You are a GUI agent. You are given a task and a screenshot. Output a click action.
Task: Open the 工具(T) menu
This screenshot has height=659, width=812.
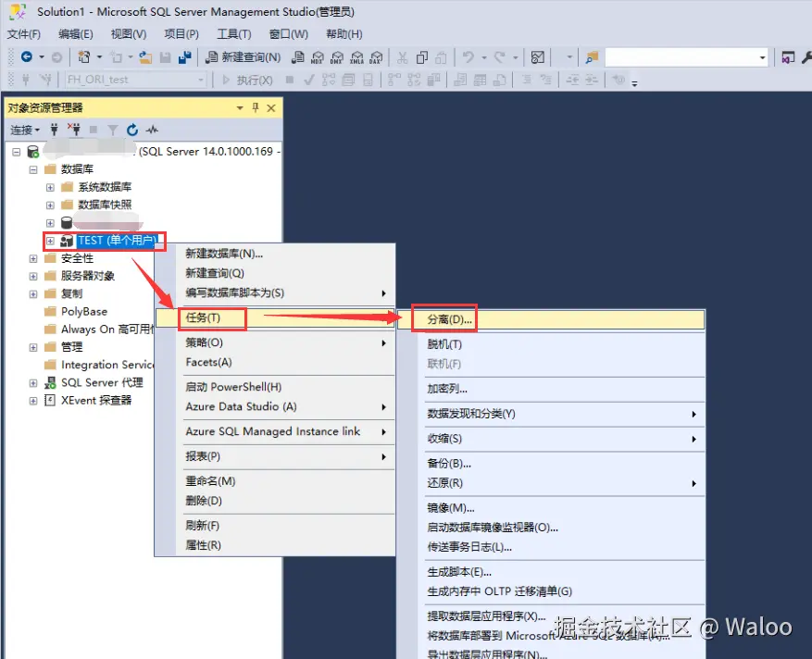[234, 34]
